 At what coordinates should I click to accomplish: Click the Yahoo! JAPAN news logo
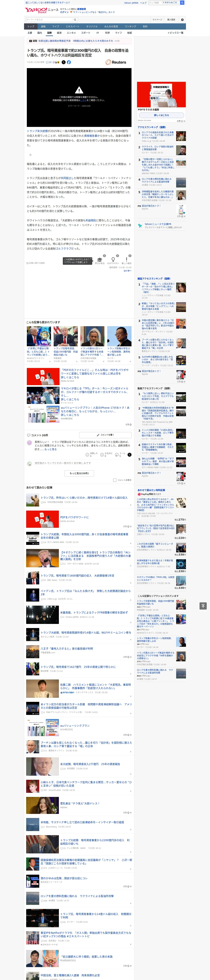42,10
